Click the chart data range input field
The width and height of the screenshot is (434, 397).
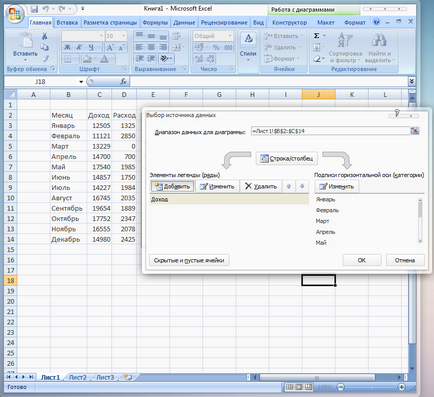click(330, 131)
